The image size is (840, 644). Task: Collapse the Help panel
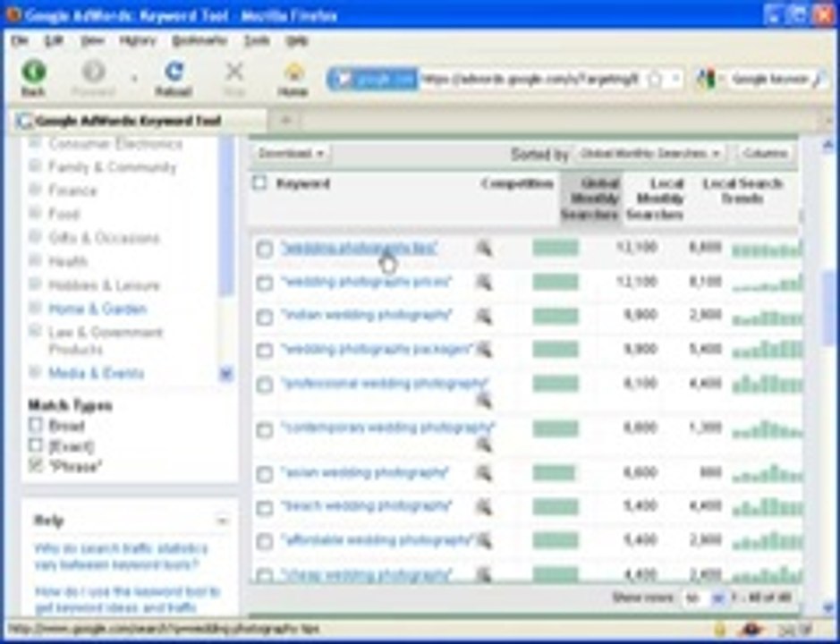coord(222,521)
